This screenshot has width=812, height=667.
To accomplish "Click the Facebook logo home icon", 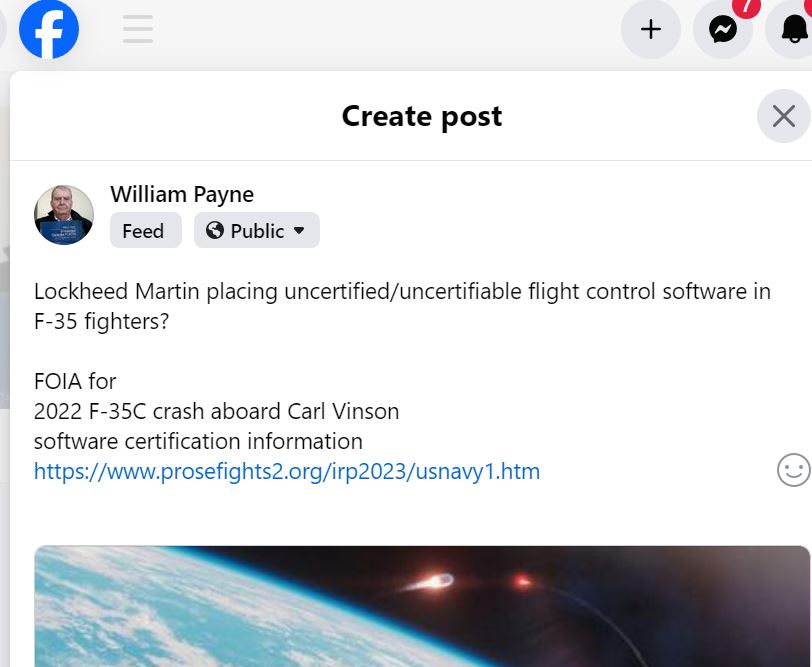I will [49, 29].
